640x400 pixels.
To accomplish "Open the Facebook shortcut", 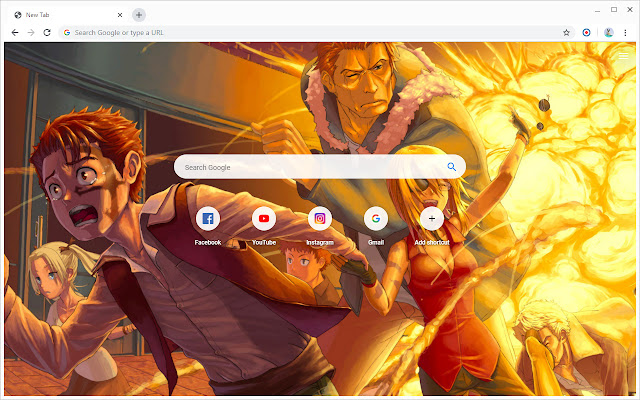I will [208, 219].
